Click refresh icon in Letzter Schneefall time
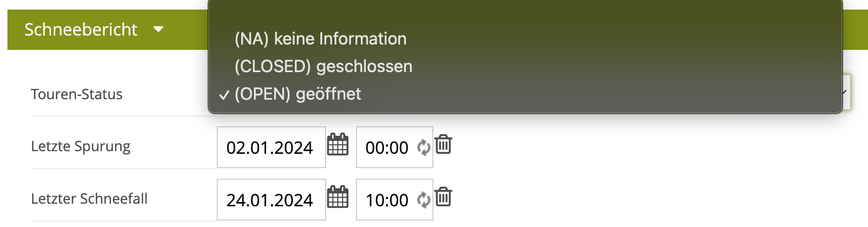 click(x=423, y=199)
